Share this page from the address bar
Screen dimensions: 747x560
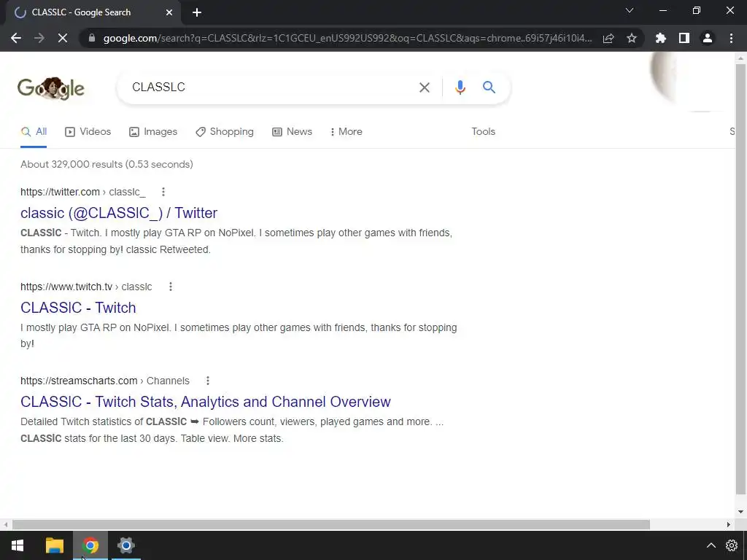608,38
